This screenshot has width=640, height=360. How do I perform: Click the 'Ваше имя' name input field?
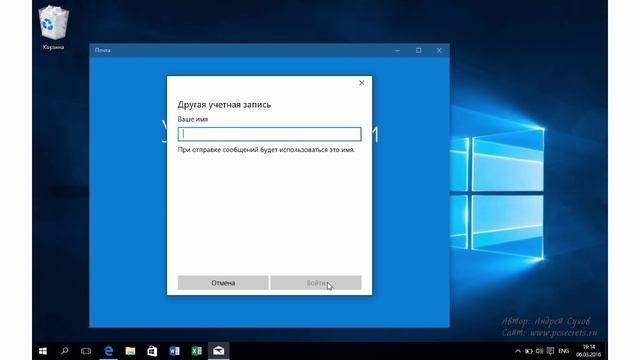click(x=269, y=134)
